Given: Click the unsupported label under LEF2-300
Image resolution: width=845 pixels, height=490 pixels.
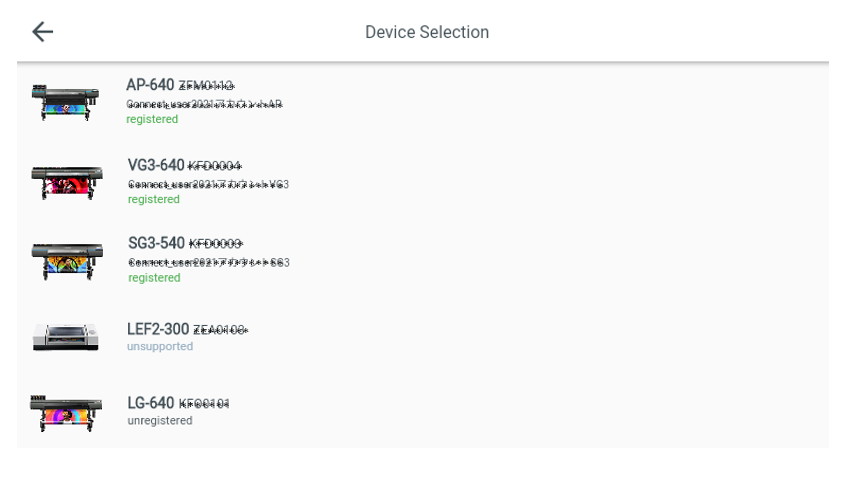Looking at the screenshot, I should point(160,346).
